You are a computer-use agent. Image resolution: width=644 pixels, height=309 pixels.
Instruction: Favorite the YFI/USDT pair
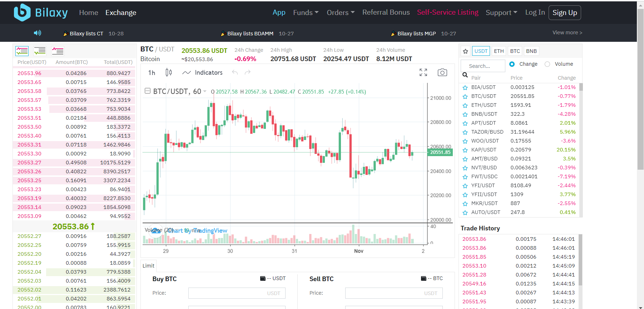point(465,186)
